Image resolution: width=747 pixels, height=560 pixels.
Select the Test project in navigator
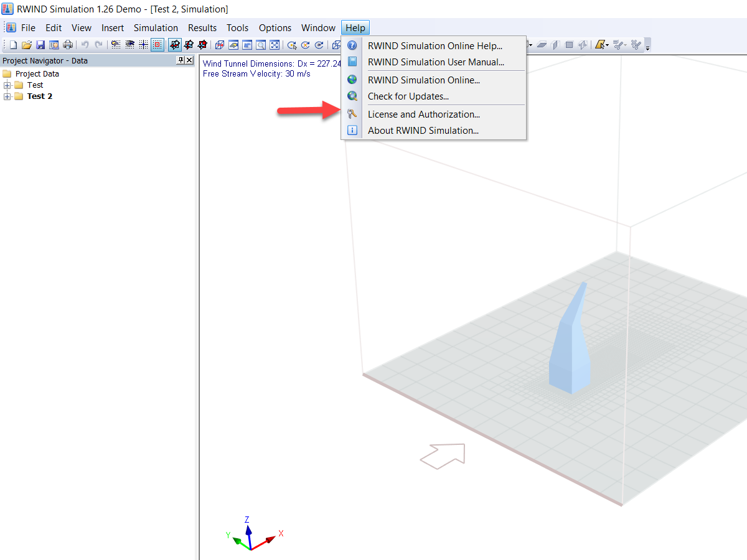(x=35, y=85)
